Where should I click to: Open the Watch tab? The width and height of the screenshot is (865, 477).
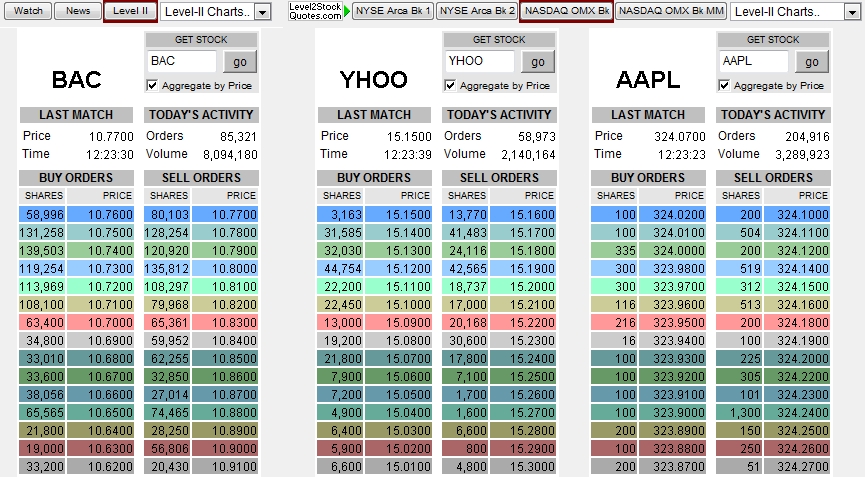pos(27,11)
